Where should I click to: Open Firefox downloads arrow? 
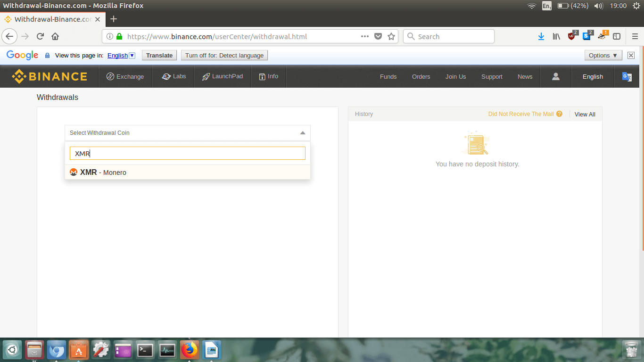coord(541,36)
